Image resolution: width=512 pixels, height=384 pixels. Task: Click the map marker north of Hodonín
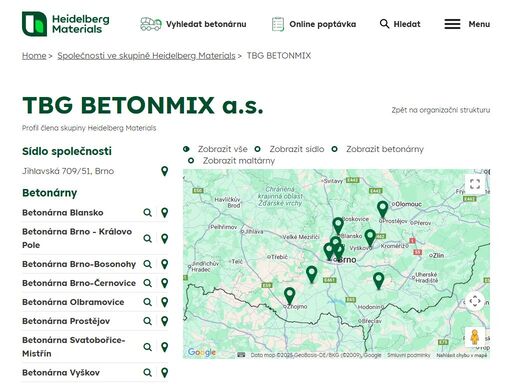378,281
